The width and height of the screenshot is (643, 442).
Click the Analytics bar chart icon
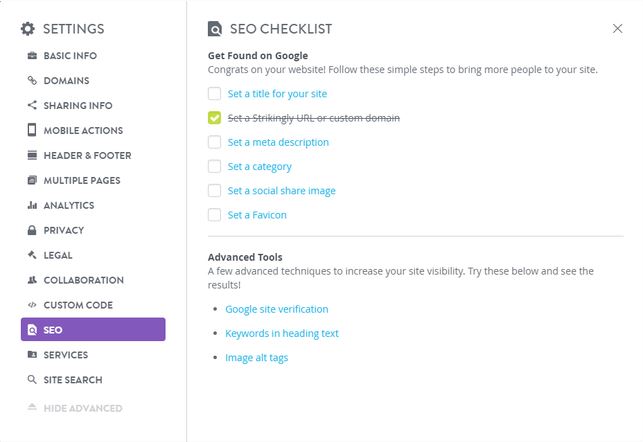pos(32,206)
